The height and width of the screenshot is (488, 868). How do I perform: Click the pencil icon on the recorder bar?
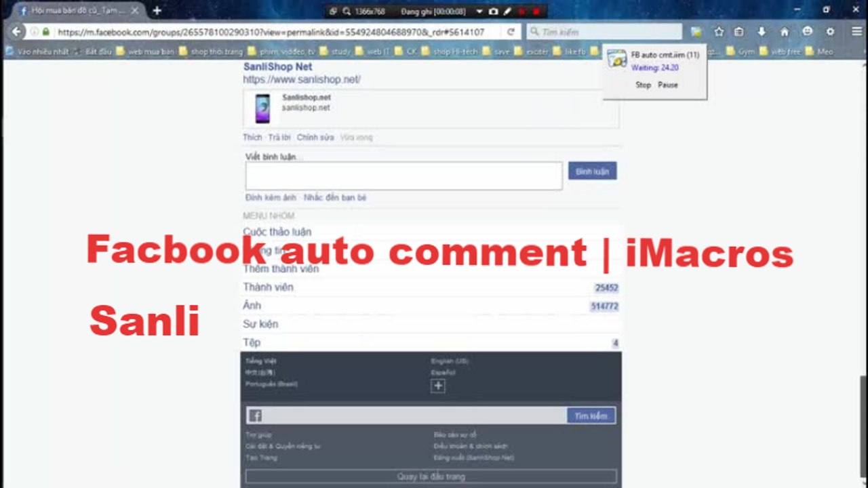pos(507,12)
